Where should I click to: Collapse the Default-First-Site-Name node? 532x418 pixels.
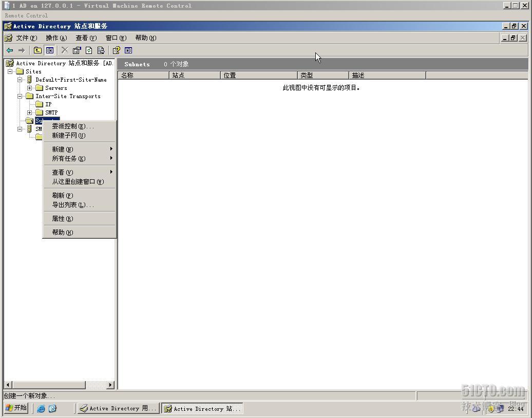(x=20, y=80)
